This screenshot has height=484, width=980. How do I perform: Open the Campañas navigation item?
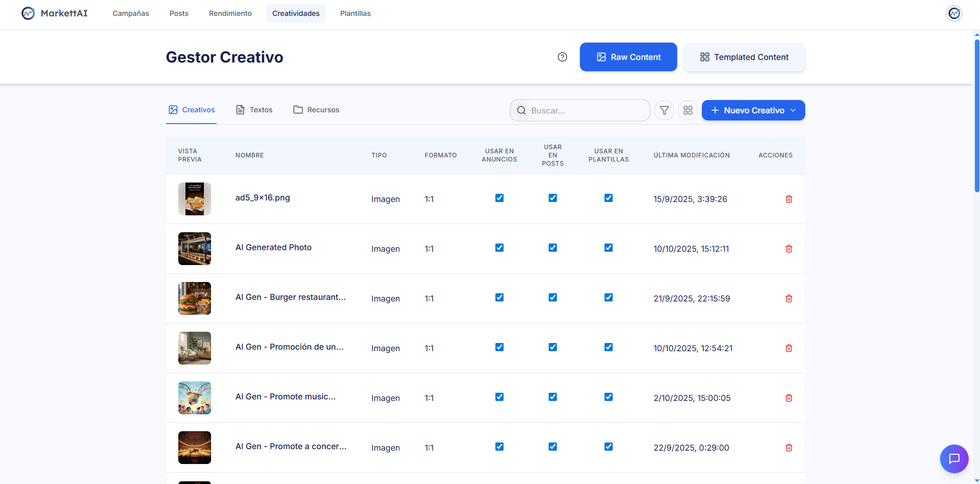pos(131,13)
